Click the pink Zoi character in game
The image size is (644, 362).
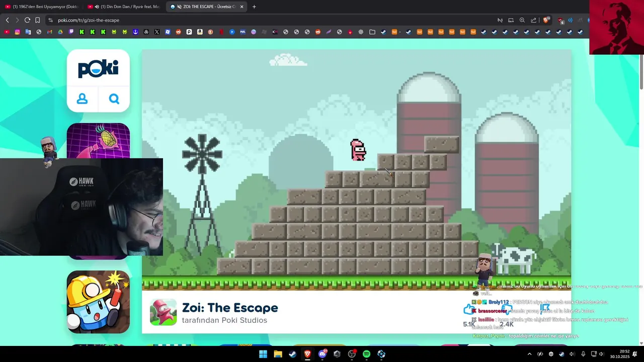click(x=358, y=150)
